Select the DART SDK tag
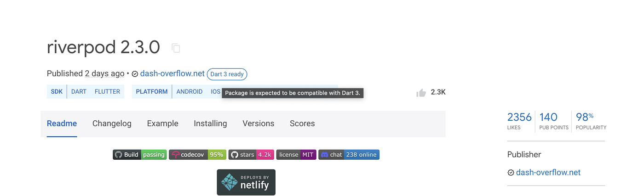The height and width of the screenshot is (196, 644). [79, 91]
